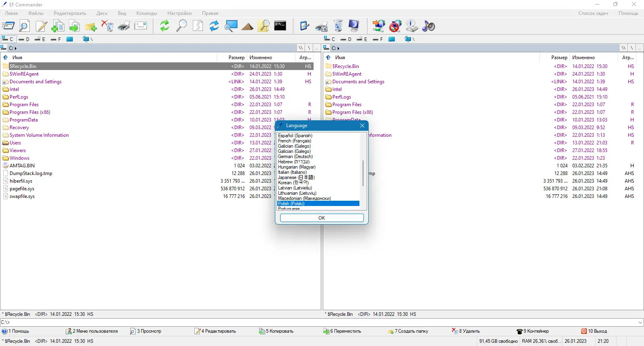Image resolution: width=644 pixels, height=346 pixels.
Task: Click the first printer icon in toolbar
Action: tap(124, 26)
